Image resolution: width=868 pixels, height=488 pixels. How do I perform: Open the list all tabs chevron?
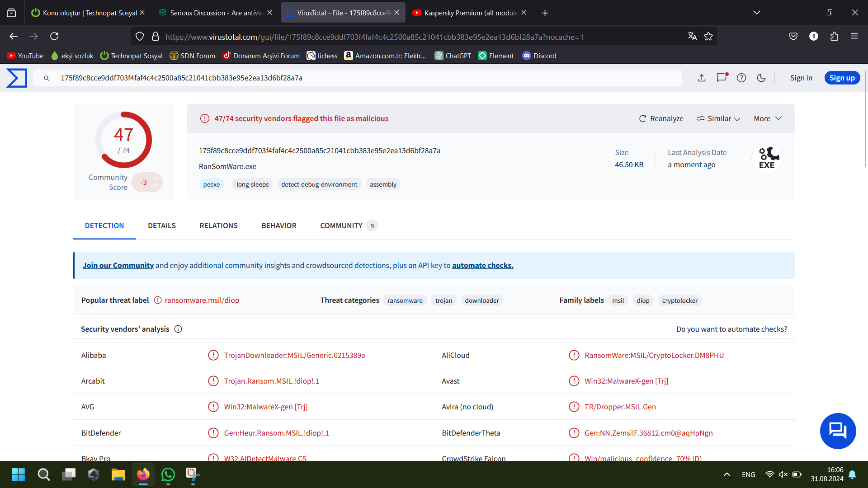click(x=756, y=13)
